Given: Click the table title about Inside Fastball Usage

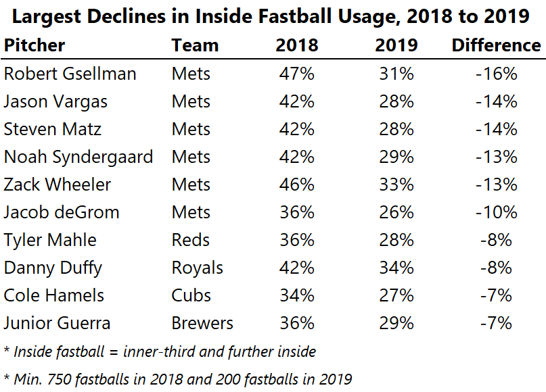Looking at the screenshot, I should point(273,16).
